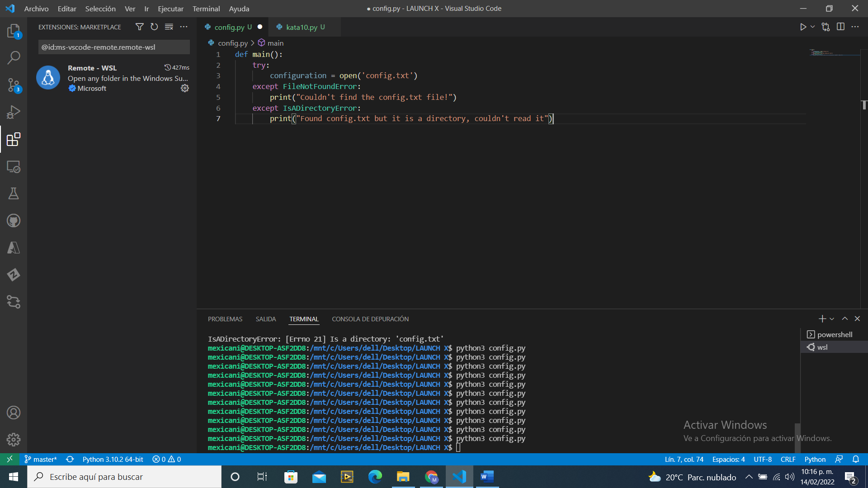
Task: Open Microsoft Edge from the taskbar
Action: point(375,477)
